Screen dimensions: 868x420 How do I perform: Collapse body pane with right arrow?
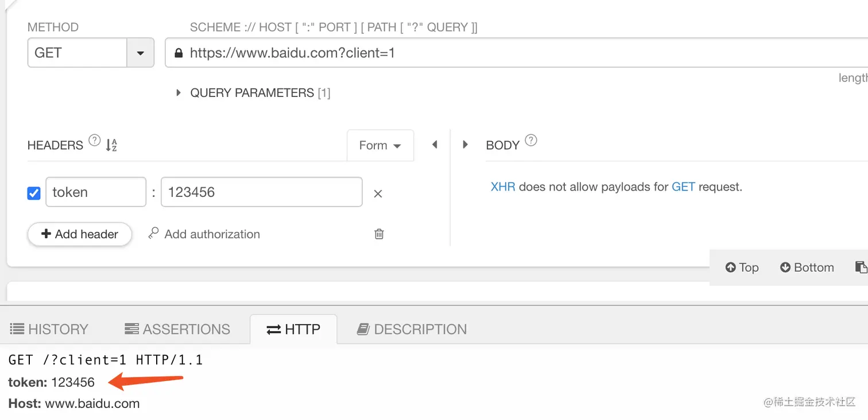click(x=466, y=145)
